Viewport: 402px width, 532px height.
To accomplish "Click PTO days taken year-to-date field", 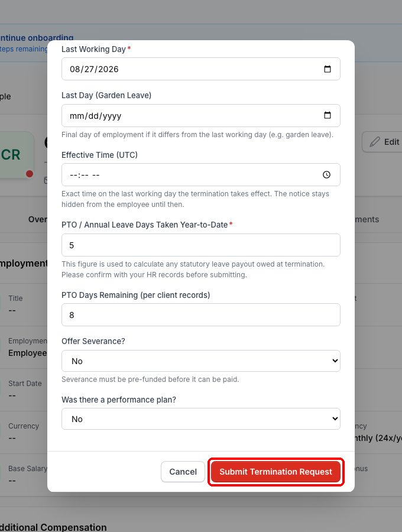I will [201, 245].
